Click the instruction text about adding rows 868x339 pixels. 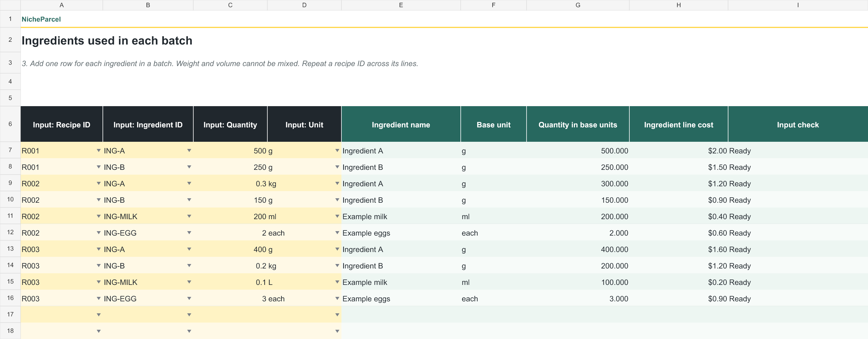tap(220, 64)
